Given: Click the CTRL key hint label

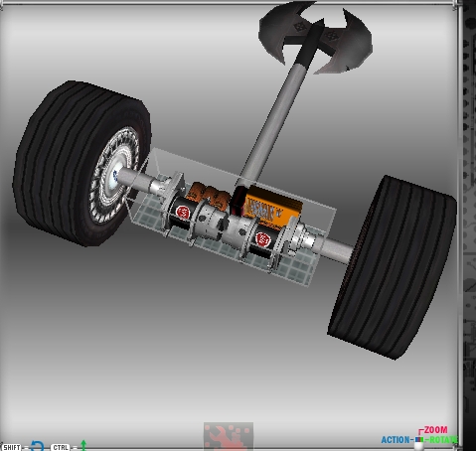Looking at the screenshot, I should pyautogui.click(x=61, y=447).
